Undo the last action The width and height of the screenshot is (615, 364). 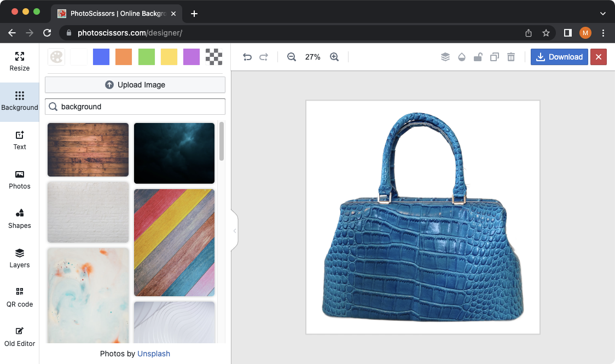coord(247,57)
